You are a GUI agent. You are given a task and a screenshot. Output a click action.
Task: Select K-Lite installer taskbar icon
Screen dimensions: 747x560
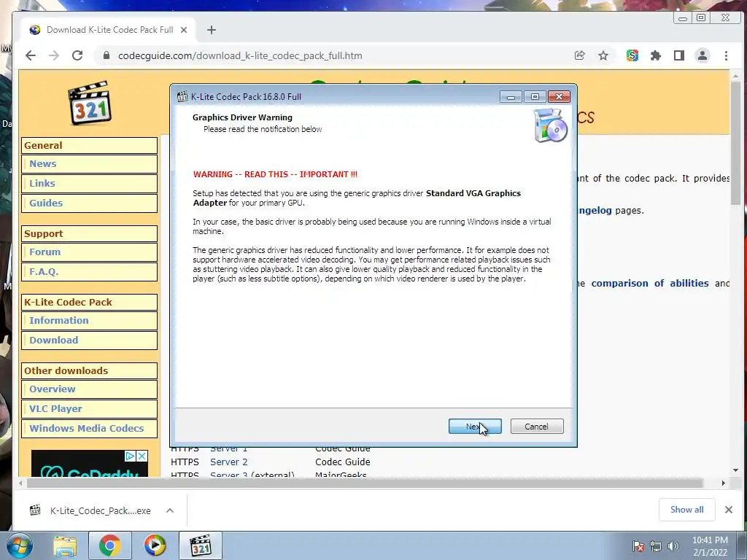pyautogui.click(x=201, y=545)
